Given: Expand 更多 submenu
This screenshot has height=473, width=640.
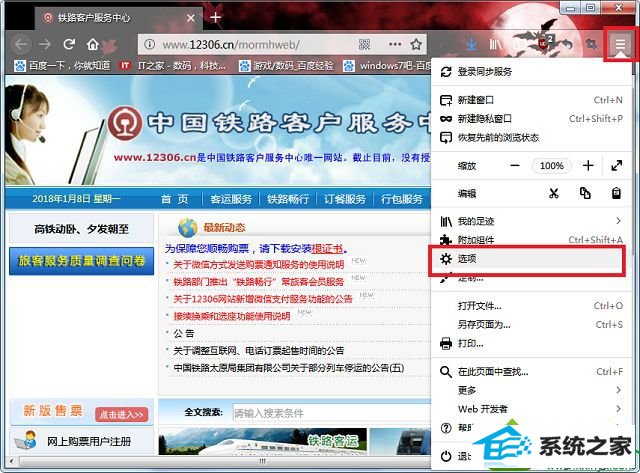Looking at the screenshot, I should tap(531, 390).
